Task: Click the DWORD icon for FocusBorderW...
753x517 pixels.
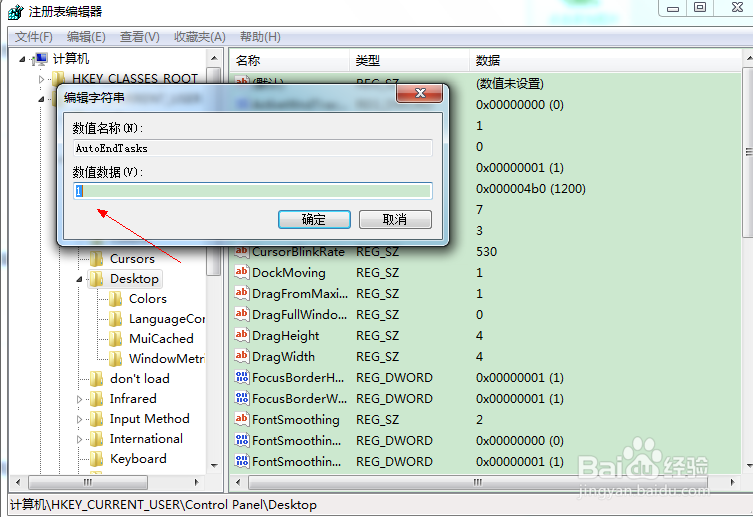Action: coord(242,398)
